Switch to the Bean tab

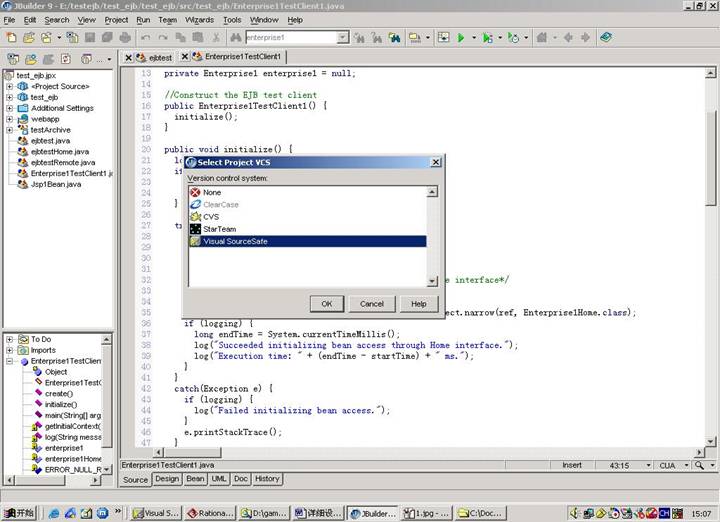click(195, 479)
